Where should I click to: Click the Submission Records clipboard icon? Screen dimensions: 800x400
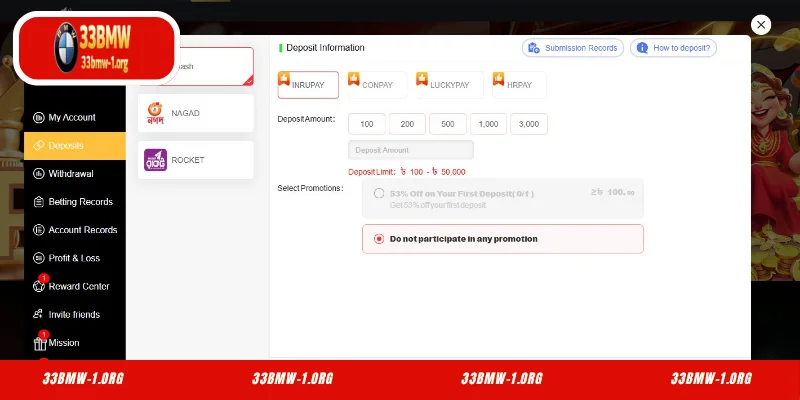534,48
